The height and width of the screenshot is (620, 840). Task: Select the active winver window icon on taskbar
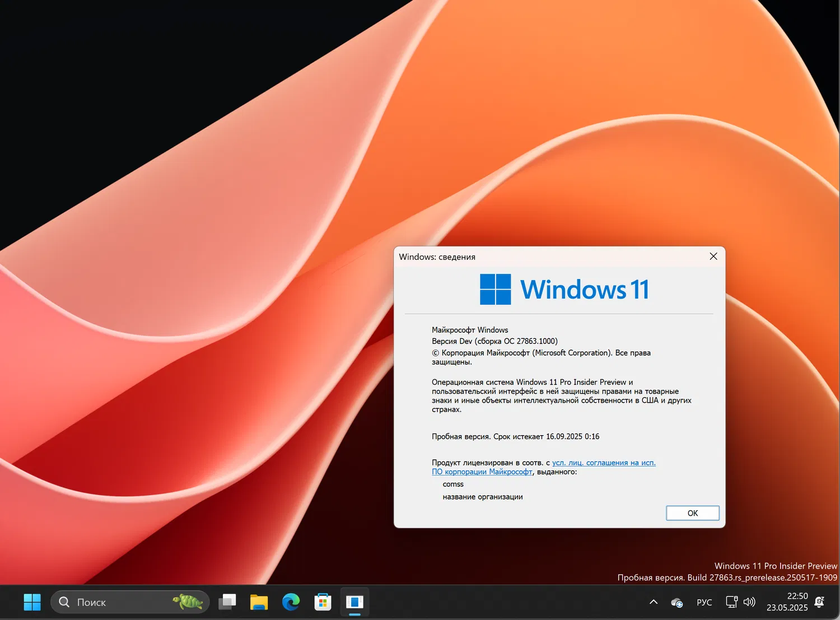click(354, 602)
